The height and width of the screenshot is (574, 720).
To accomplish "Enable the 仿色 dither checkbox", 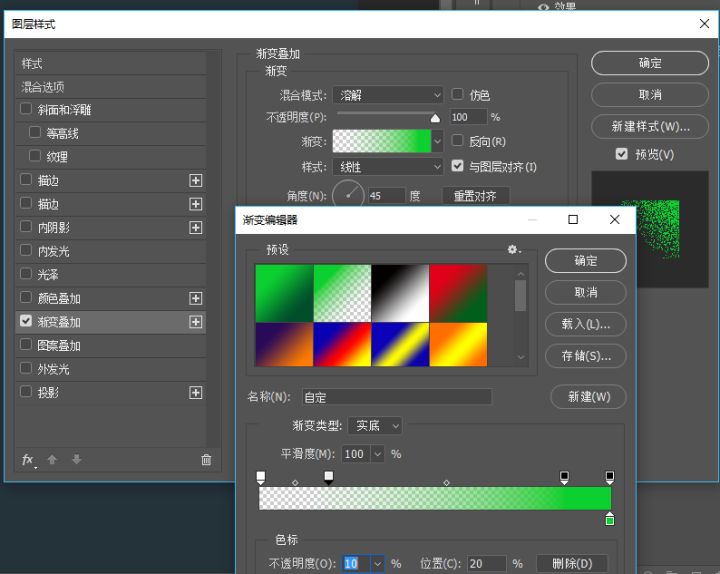I will [458, 94].
